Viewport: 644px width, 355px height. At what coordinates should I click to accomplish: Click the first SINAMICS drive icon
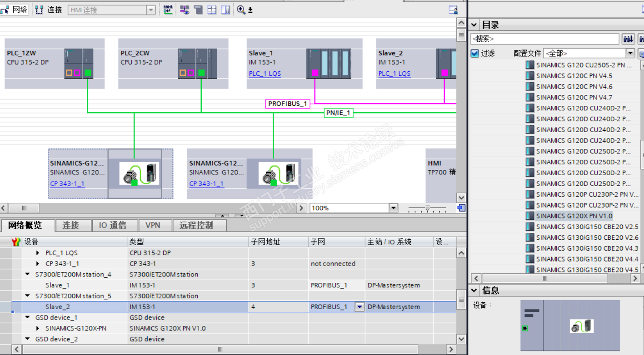click(140, 174)
